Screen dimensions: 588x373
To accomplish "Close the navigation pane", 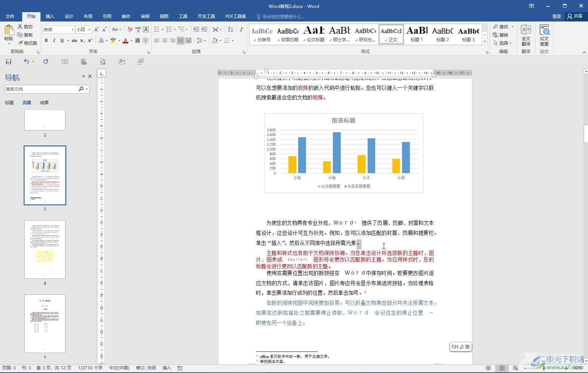I will pyautogui.click(x=90, y=76).
